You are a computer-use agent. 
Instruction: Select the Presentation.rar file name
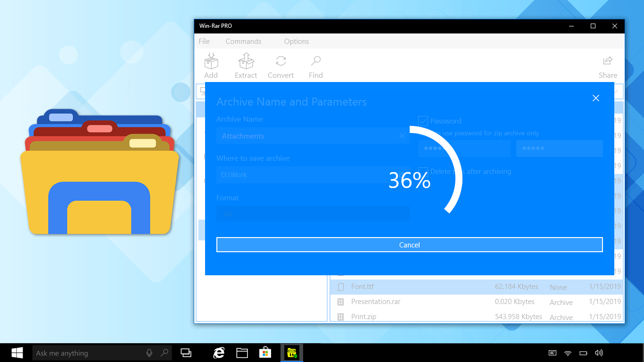coord(376,302)
